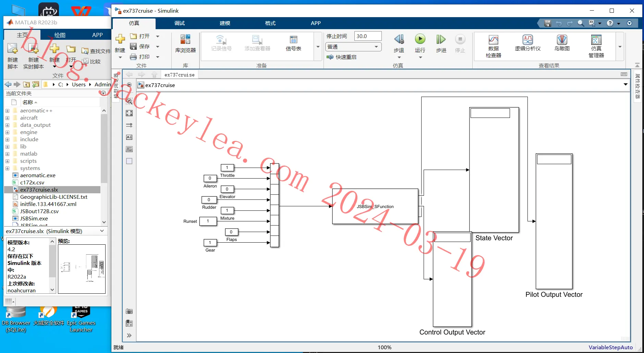Click the Step Back icon
The width and height of the screenshot is (644, 353).
pyautogui.click(x=399, y=39)
